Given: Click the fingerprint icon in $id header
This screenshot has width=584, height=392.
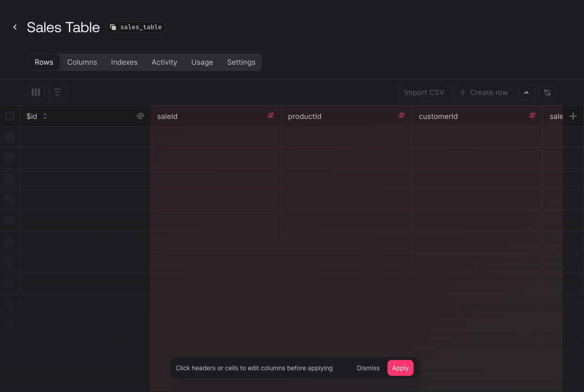Looking at the screenshot, I should [x=140, y=116].
